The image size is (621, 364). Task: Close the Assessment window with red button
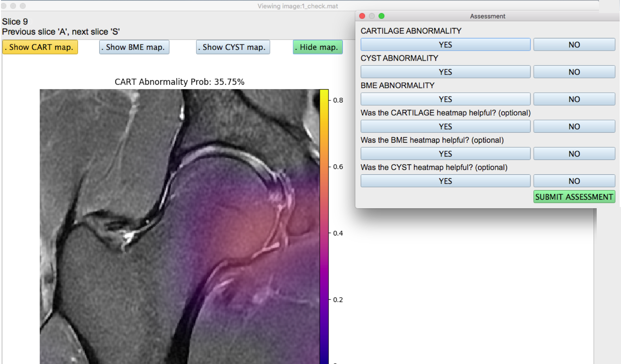pyautogui.click(x=362, y=16)
